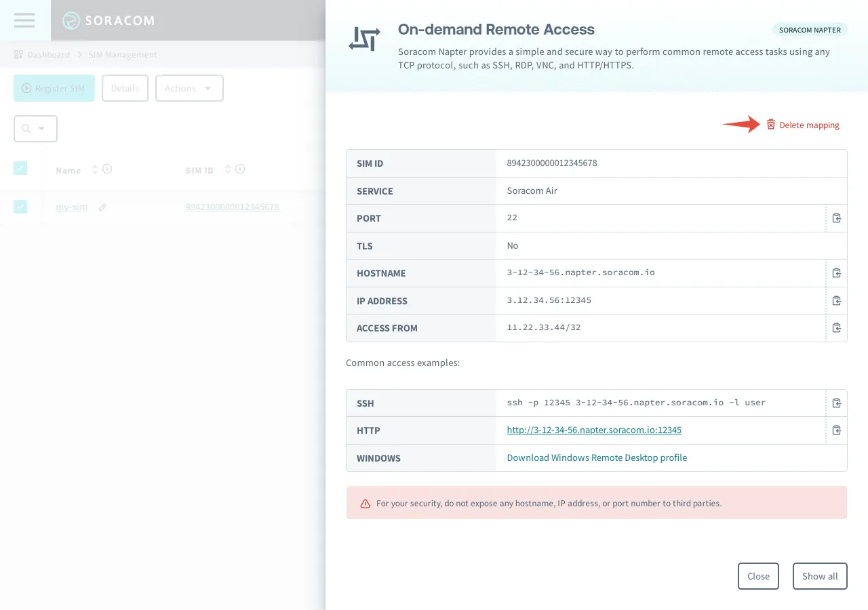Open the Actions dropdown

coord(189,88)
